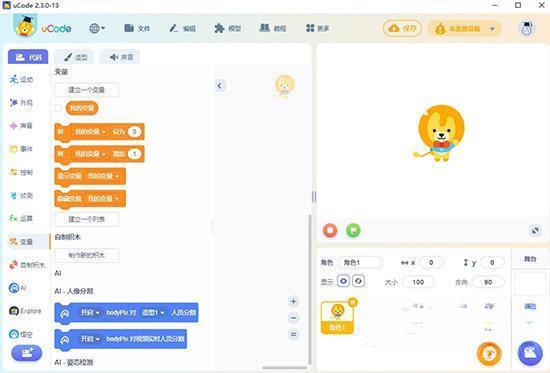
Task: Select the 事件 (Events) block category
Action: pos(22,149)
